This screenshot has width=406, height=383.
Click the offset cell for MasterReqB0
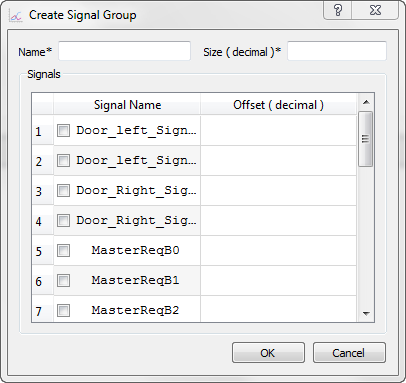[278, 250]
